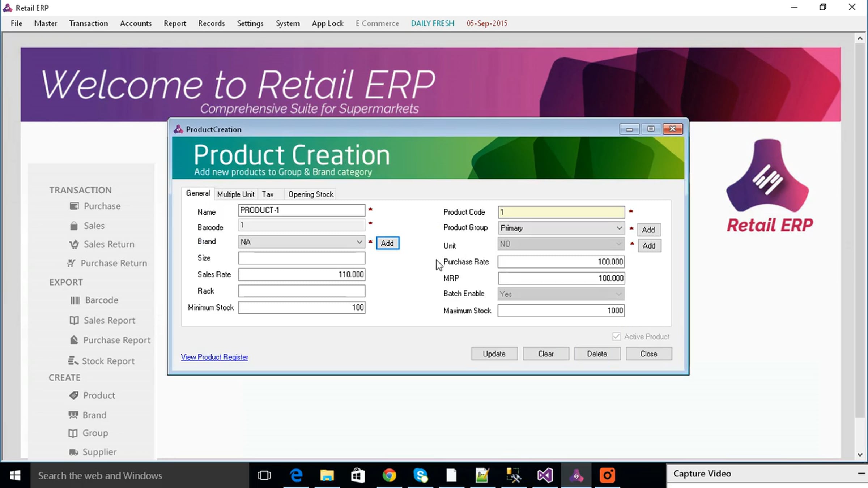Open the Barcode export icon
The height and width of the screenshot is (488, 868).
pos(75,300)
